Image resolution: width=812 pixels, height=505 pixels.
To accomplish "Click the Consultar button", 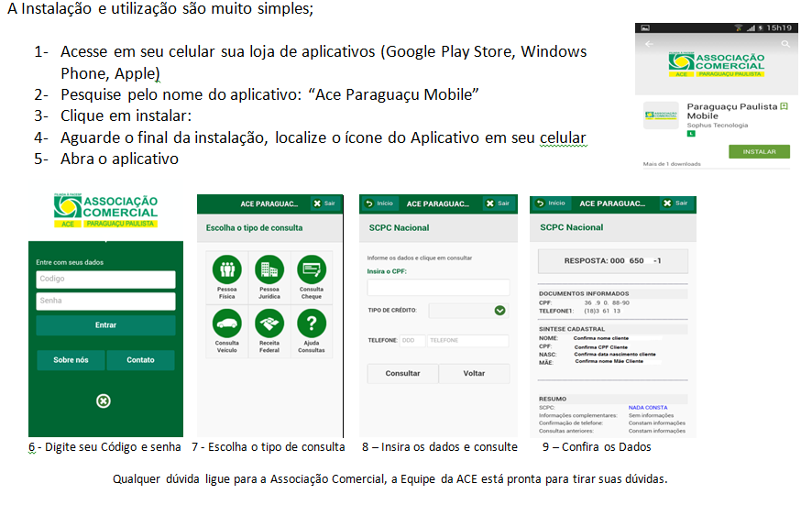I will 402,373.
